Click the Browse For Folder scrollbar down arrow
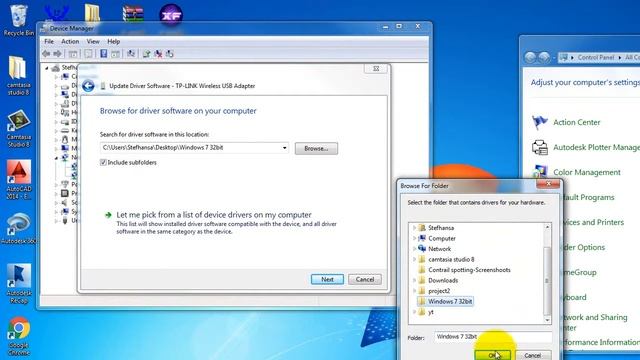Viewport: 640px width, 360px height. 547,320
